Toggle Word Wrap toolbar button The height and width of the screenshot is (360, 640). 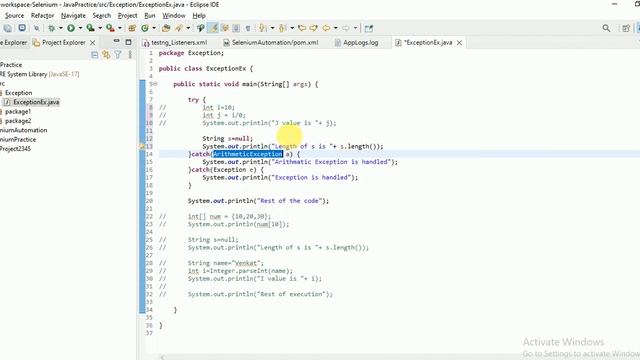point(224,28)
